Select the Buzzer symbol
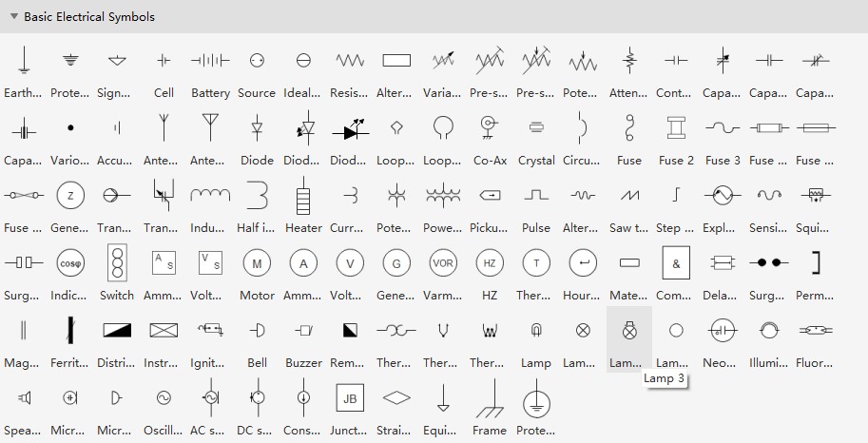Viewport: 868px width, 443px height. point(303,331)
